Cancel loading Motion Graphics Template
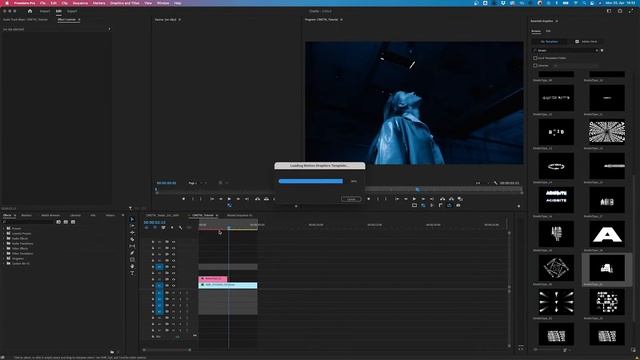The image size is (640, 360). point(351,199)
